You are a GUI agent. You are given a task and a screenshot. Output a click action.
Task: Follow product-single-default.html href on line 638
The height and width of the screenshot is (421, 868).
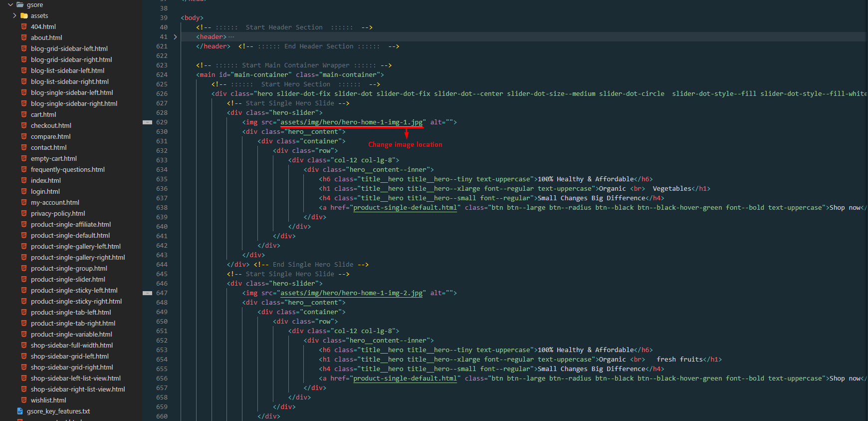pos(405,208)
